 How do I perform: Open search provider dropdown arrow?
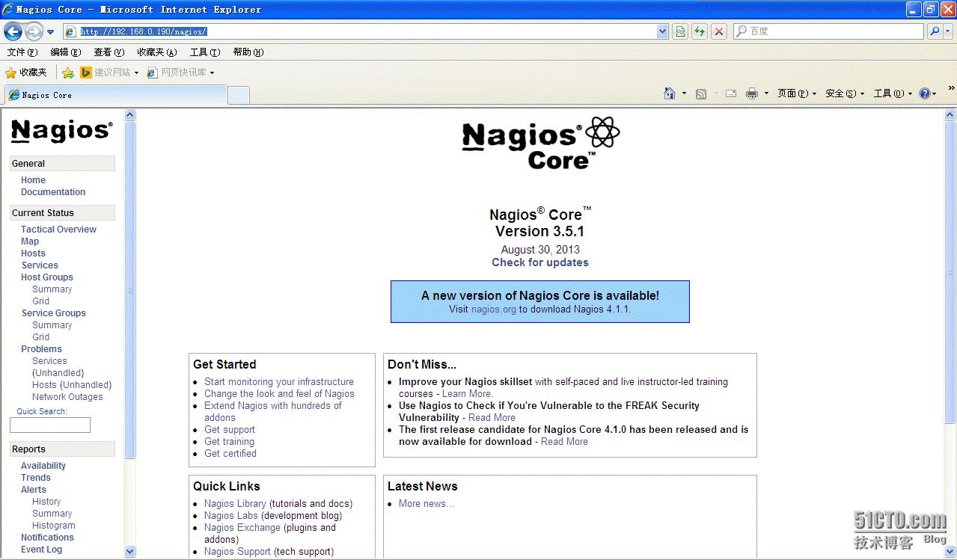(948, 31)
